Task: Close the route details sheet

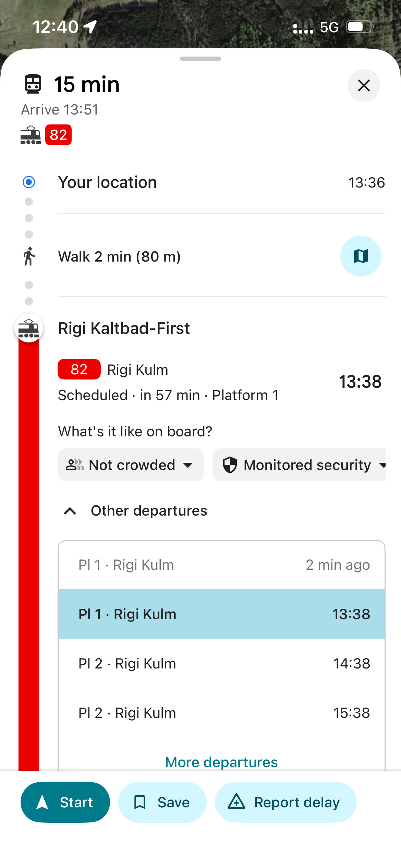Action: pyautogui.click(x=364, y=85)
